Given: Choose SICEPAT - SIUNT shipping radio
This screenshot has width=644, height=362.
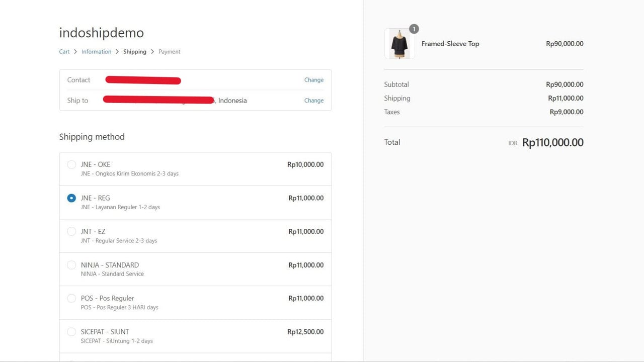Looking at the screenshot, I should (71, 332).
